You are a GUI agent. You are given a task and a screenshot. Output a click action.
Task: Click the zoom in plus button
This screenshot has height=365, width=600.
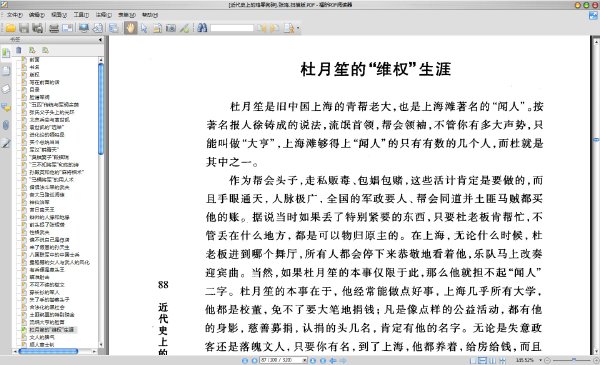(x=596, y=360)
